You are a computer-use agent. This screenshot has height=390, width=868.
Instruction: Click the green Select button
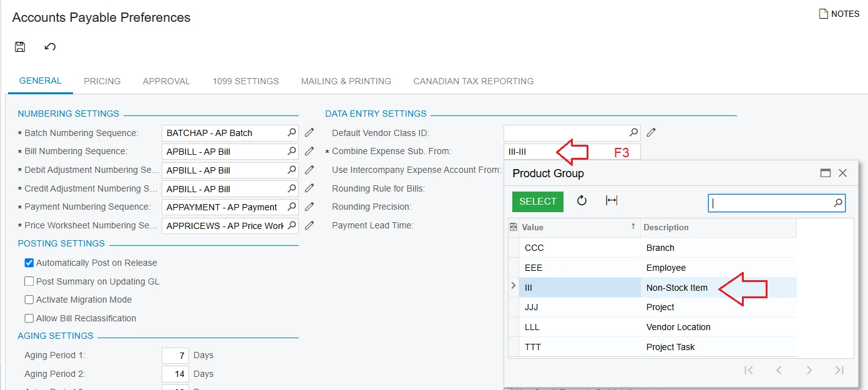click(538, 202)
